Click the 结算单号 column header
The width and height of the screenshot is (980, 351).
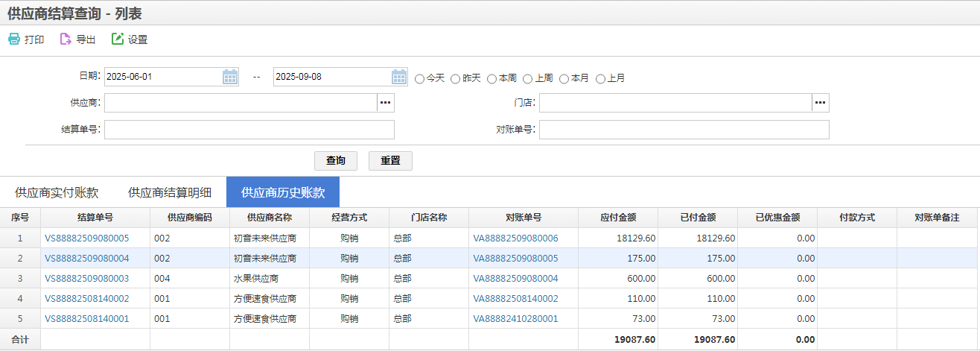click(95, 218)
